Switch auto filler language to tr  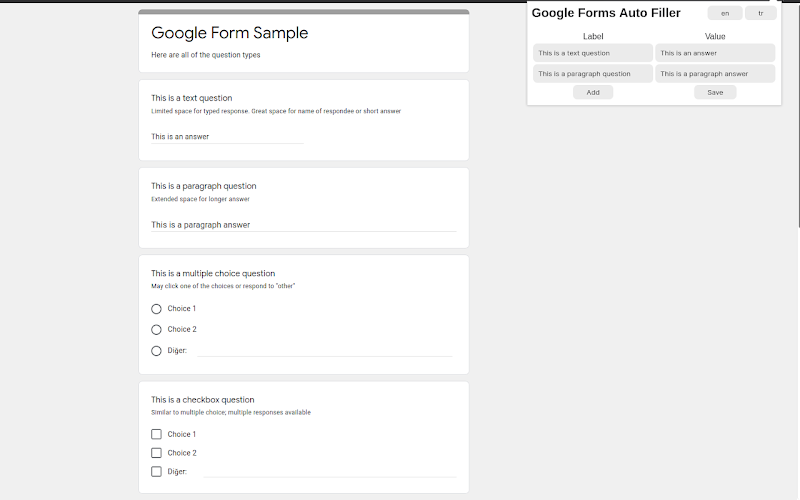coord(761,13)
